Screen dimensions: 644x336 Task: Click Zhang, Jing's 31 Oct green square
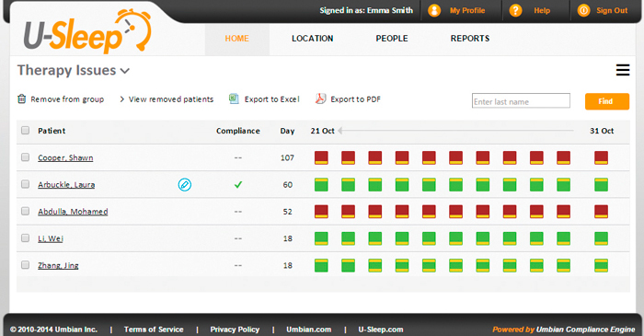(x=602, y=265)
